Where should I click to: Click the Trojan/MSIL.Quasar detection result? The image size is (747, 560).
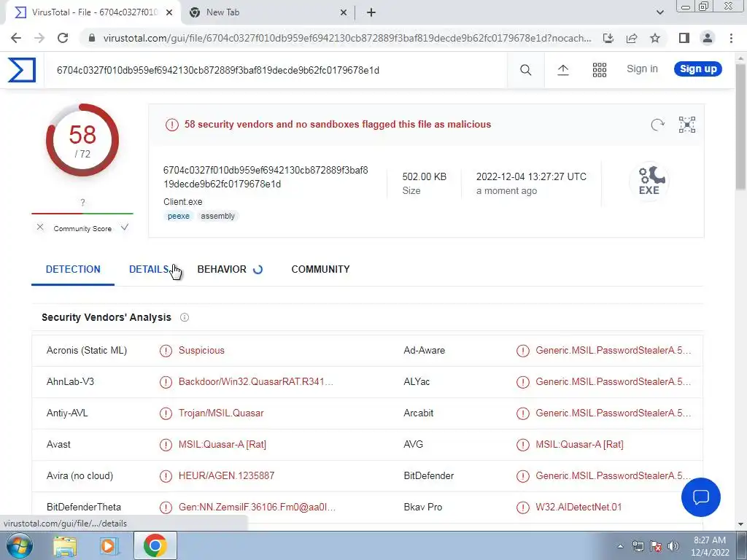(x=221, y=413)
